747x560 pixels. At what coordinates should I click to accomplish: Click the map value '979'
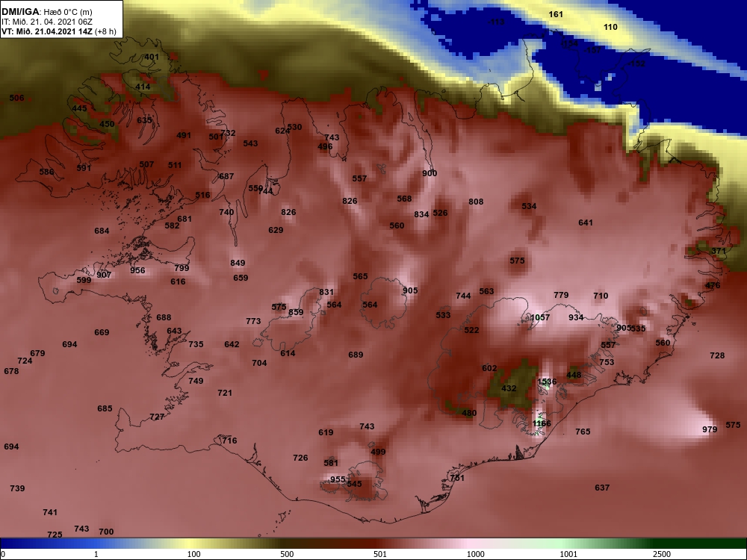(x=710, y=429)
